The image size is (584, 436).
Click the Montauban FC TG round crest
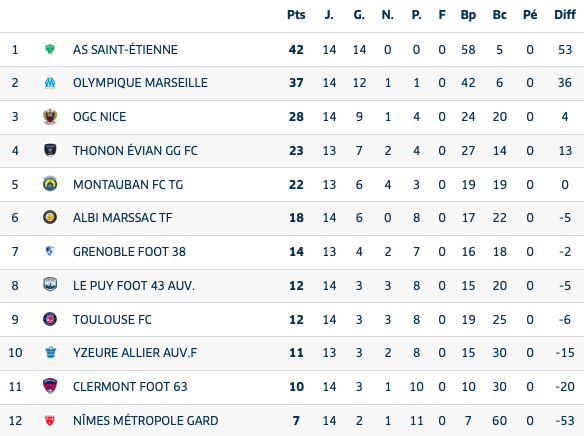pos(50,184)
